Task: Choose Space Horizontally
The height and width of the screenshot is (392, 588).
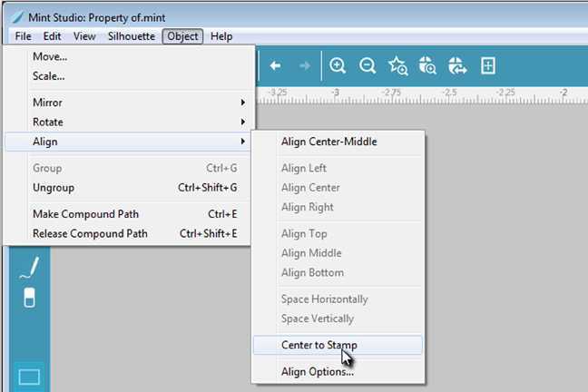Action: click(338, 299)
